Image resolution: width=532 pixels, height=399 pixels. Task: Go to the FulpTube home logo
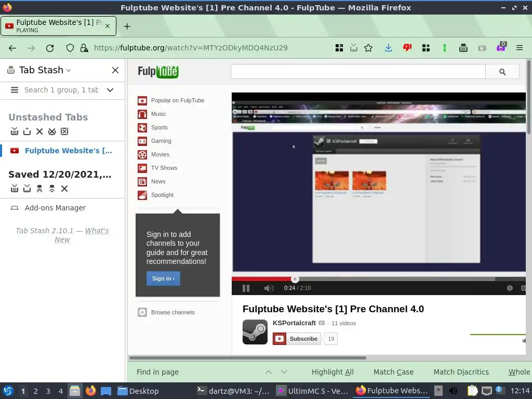tap(158, 71)
